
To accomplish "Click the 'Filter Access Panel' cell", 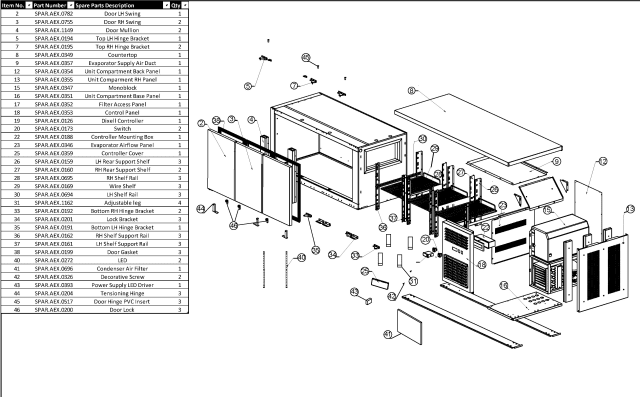I will tap(122, 104).
